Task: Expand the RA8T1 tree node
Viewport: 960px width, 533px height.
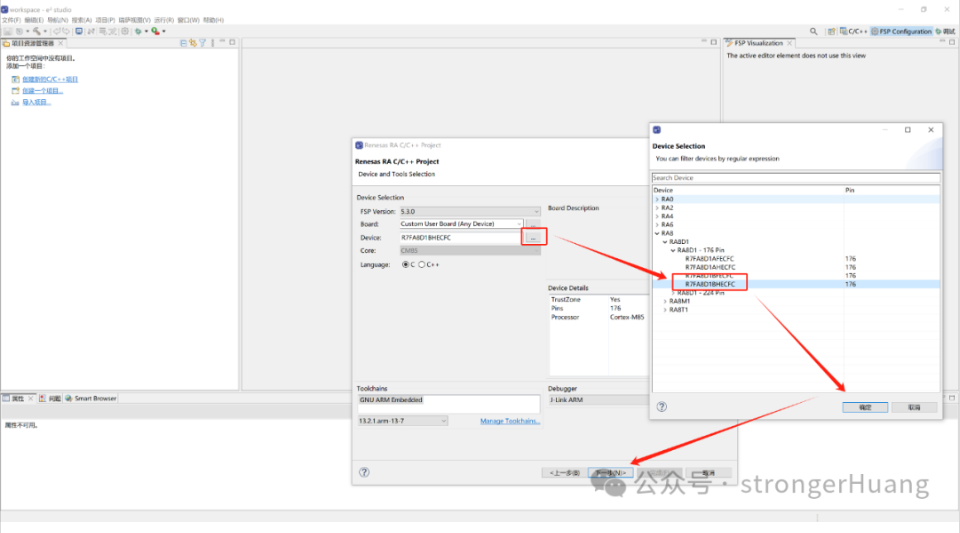Action: (x=665, y=310)
